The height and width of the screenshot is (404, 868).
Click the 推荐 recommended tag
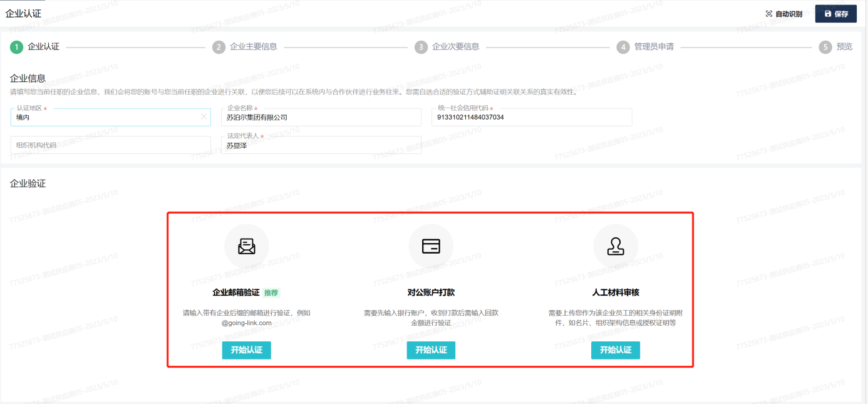click(x=271, y=293)
